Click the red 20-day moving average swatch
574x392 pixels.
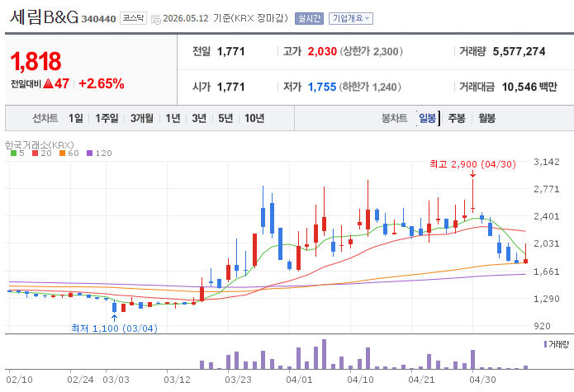click(x=36, y=153)
